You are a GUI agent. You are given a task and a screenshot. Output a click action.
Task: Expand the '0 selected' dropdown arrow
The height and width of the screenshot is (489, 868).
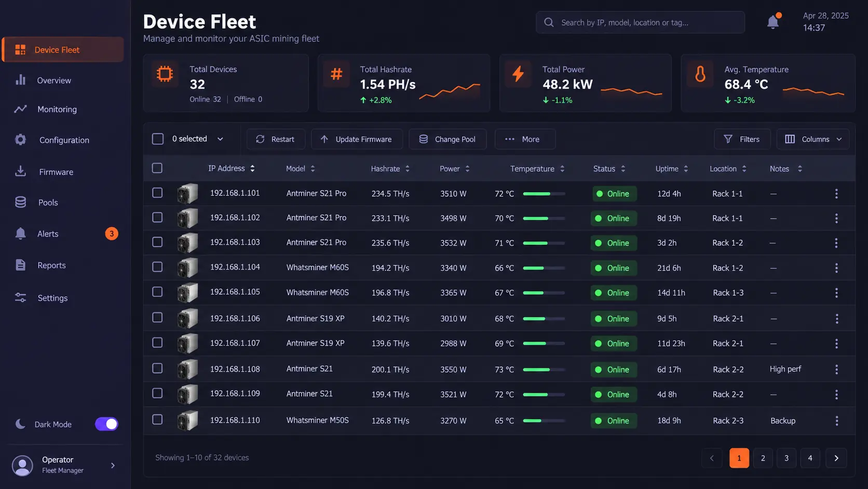pyautogui.click(x=220, y=139)
